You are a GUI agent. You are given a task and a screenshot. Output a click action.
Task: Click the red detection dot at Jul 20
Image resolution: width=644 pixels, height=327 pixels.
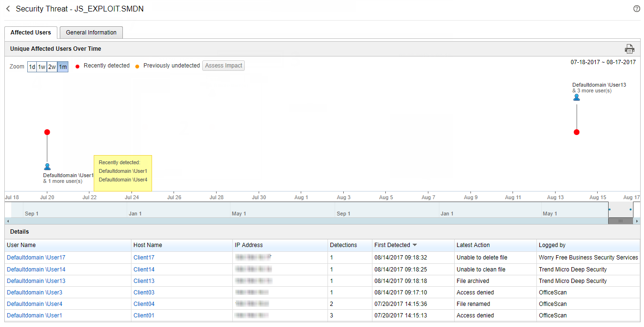[47, 132]
